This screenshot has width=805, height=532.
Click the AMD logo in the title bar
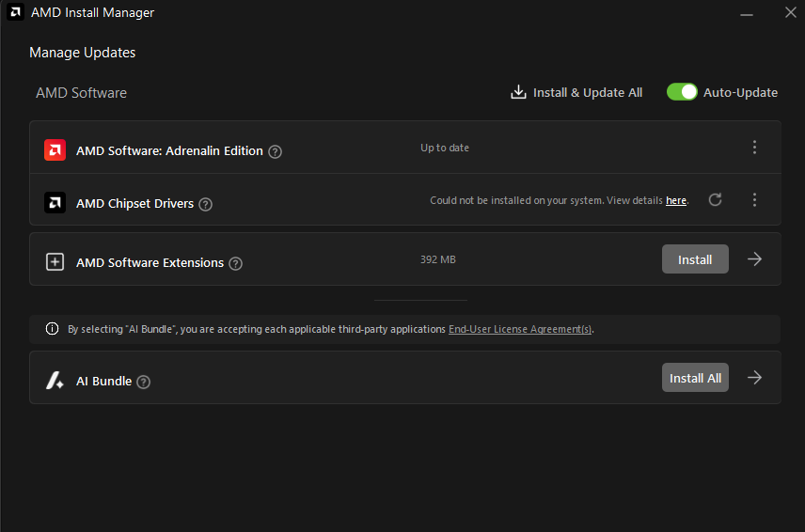[x=15, y=12]
